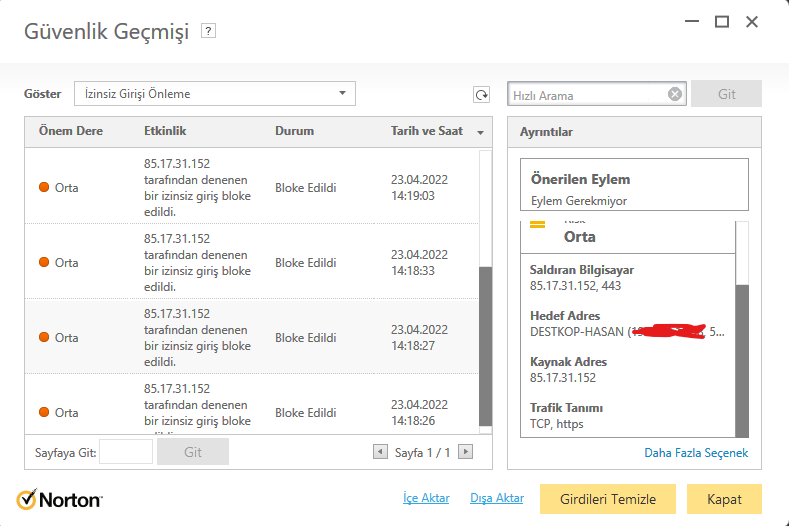789x526 pixels.
Task: Go to previous page arrow
Action: pos(380,452)
